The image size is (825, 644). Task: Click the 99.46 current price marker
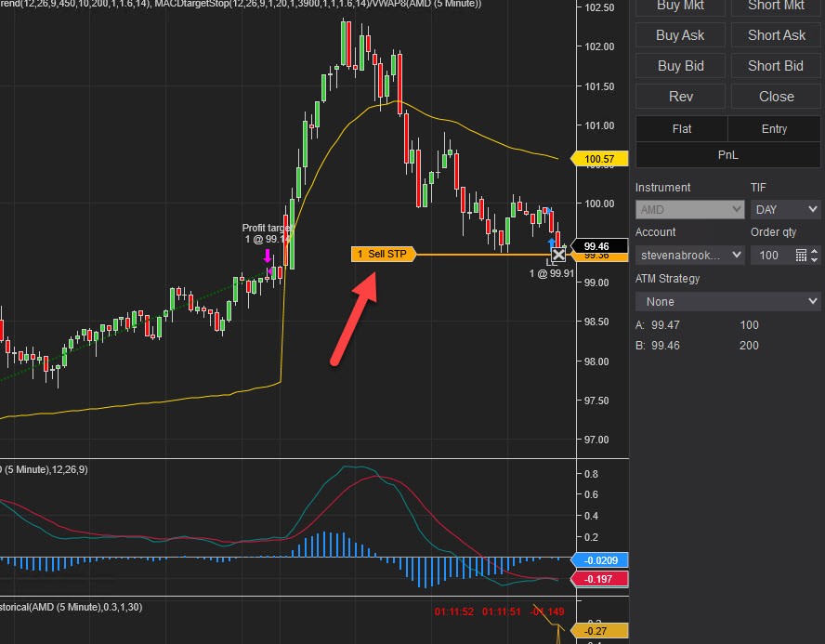point(599,246)
